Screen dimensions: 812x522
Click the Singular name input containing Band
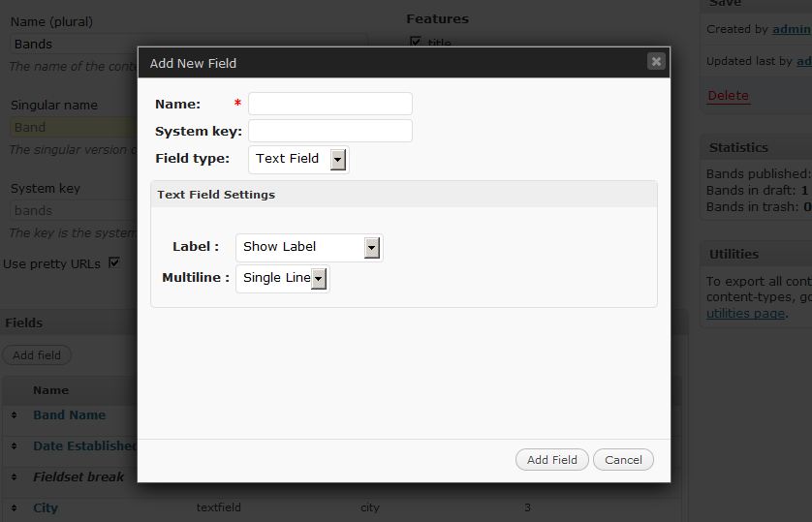[74, 127]
